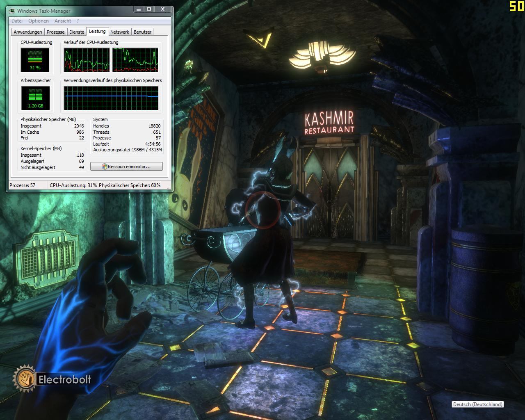Click the Frei value 22
The image size is (525, 420).
click(x=82, y=138)
